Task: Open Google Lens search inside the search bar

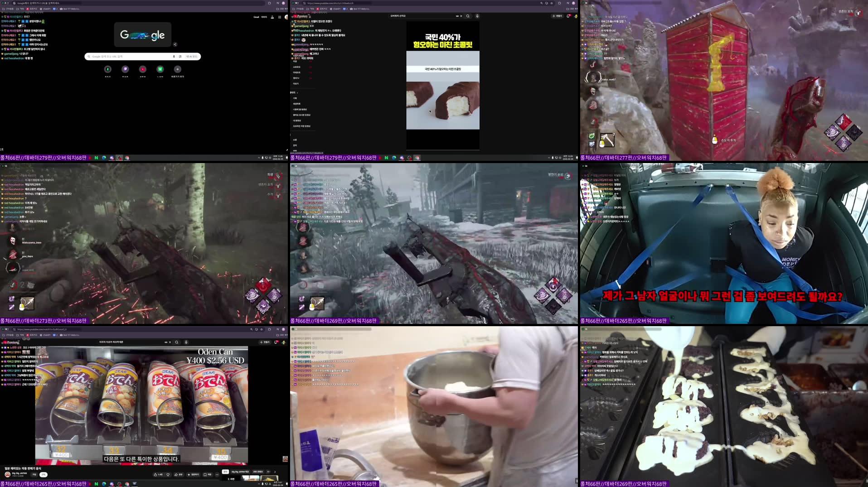Action: (180, 57)
